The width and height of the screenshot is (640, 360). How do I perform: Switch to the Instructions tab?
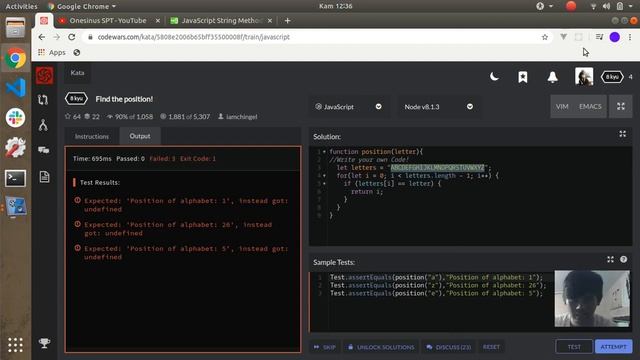pyautogui.click(x=92, y=136)
